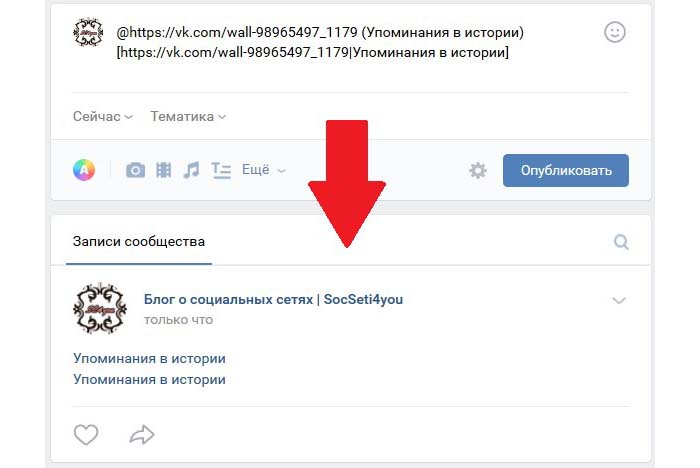Open post settings gear icon
Viewport: 700px width, 468px height.
click(478, 171)
